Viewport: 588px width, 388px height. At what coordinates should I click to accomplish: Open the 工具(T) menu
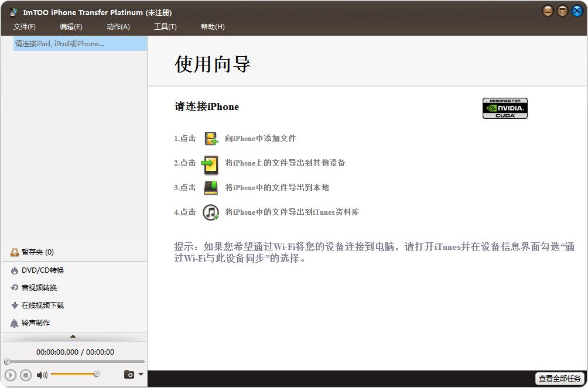click(166, 26)
